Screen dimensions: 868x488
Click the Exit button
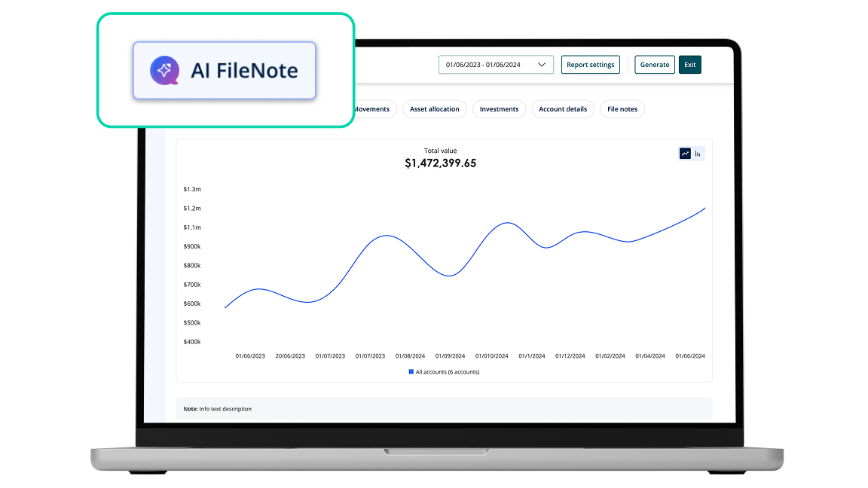(689, 65)
